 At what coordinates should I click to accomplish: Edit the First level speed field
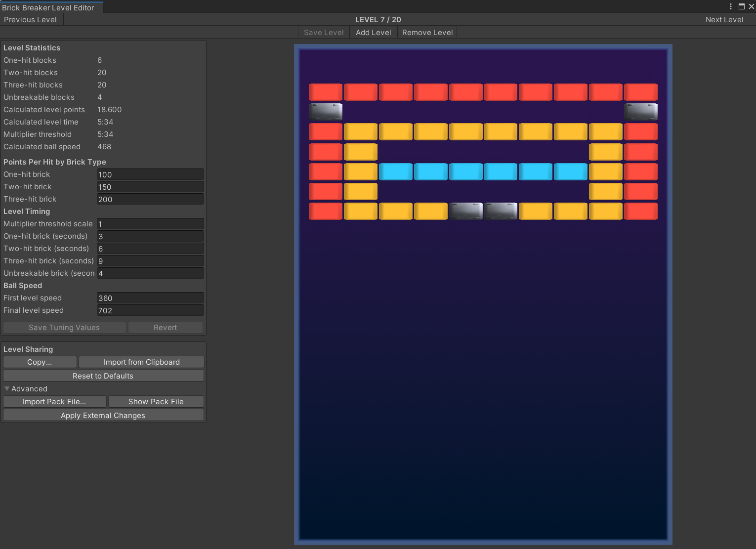point(150,298)
